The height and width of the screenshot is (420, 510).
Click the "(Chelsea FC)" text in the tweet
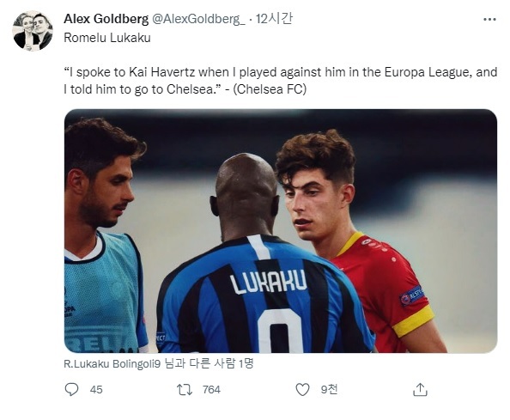pyautogui.click(x=270, y=89)
